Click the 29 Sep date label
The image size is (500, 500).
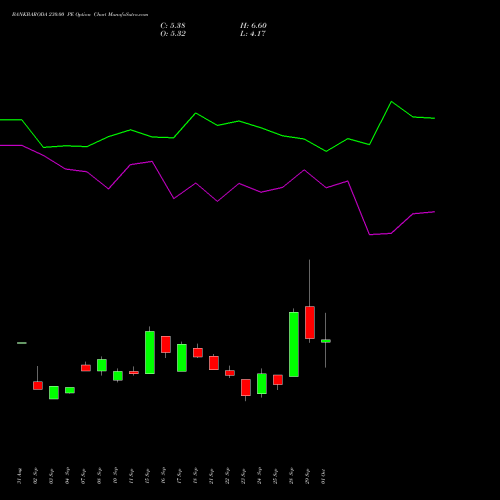[308, 476]
